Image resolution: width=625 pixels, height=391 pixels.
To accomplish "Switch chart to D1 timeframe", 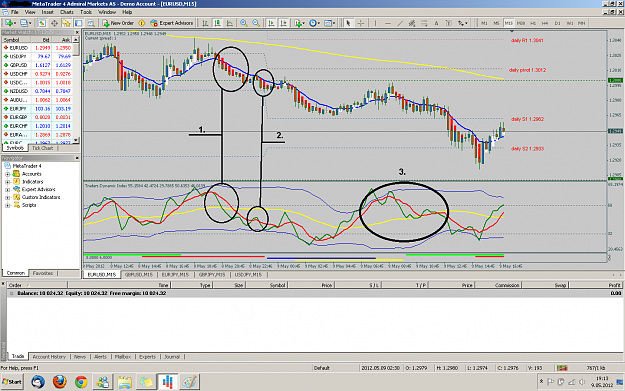I will (557, 23).
